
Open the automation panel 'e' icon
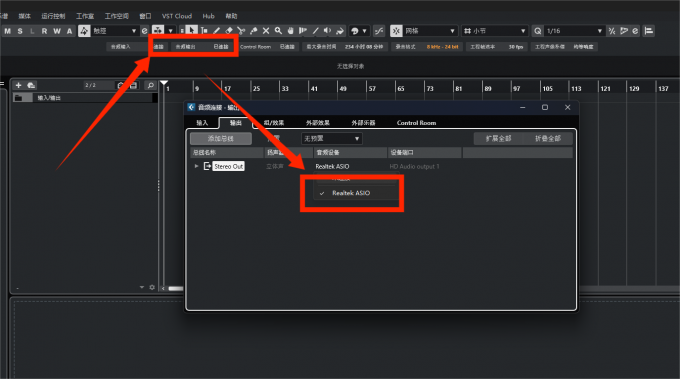click(x=144, y=31)
